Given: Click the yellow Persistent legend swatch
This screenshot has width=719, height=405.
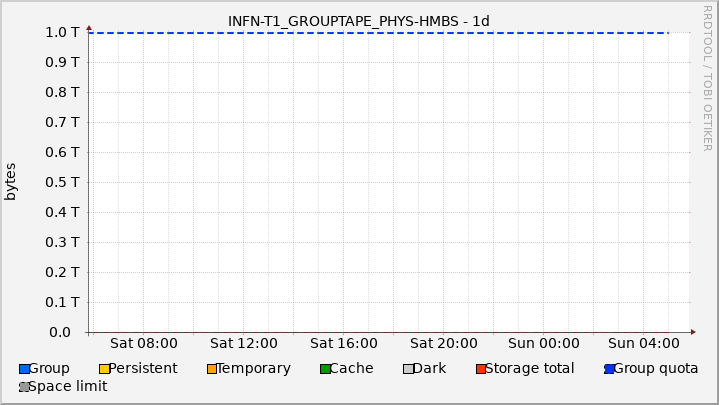Looking at the screenshot, I should click(104, 369).
